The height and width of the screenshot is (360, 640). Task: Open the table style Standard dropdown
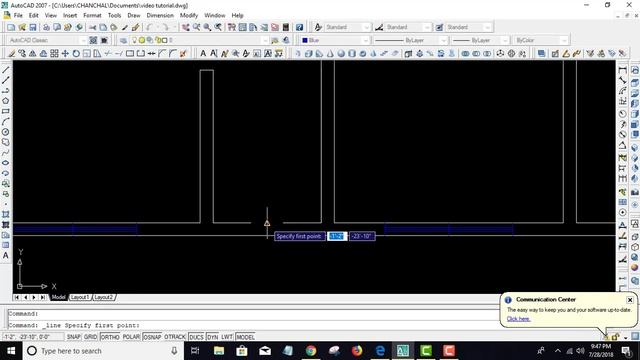click(469, 27)
